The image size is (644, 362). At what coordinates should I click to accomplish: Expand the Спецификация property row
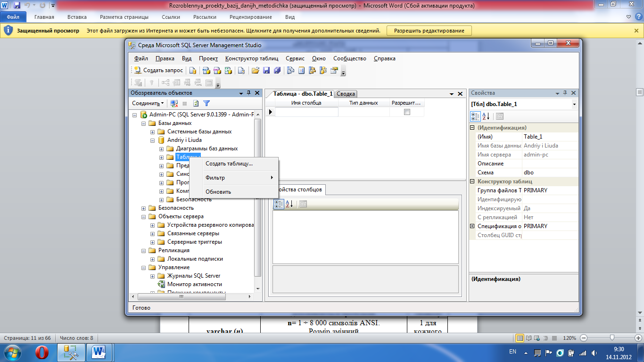tap(473, 226)
